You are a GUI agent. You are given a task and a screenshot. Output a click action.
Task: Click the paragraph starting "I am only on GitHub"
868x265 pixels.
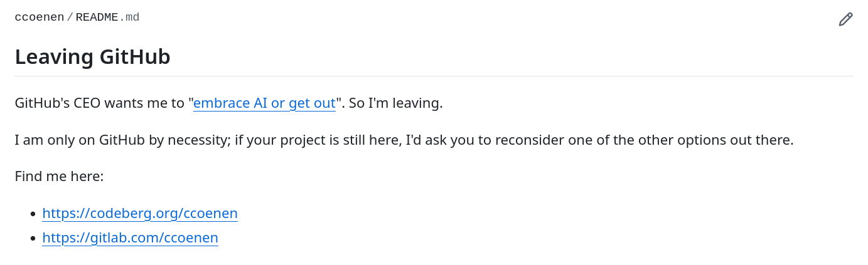404,140
